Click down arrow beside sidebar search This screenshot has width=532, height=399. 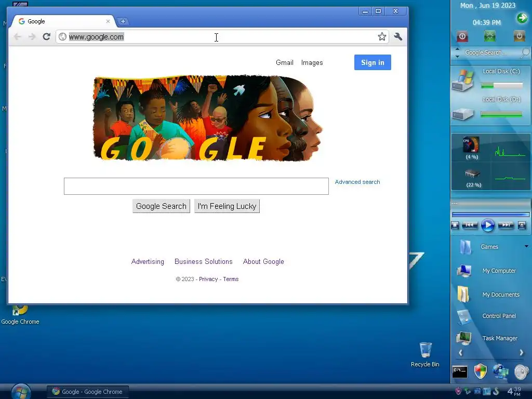457,56
